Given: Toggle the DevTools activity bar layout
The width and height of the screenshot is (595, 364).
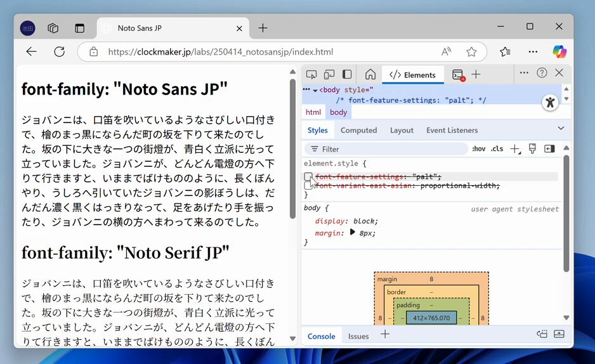Looking at the screenshot, I should tap(347, 74).
